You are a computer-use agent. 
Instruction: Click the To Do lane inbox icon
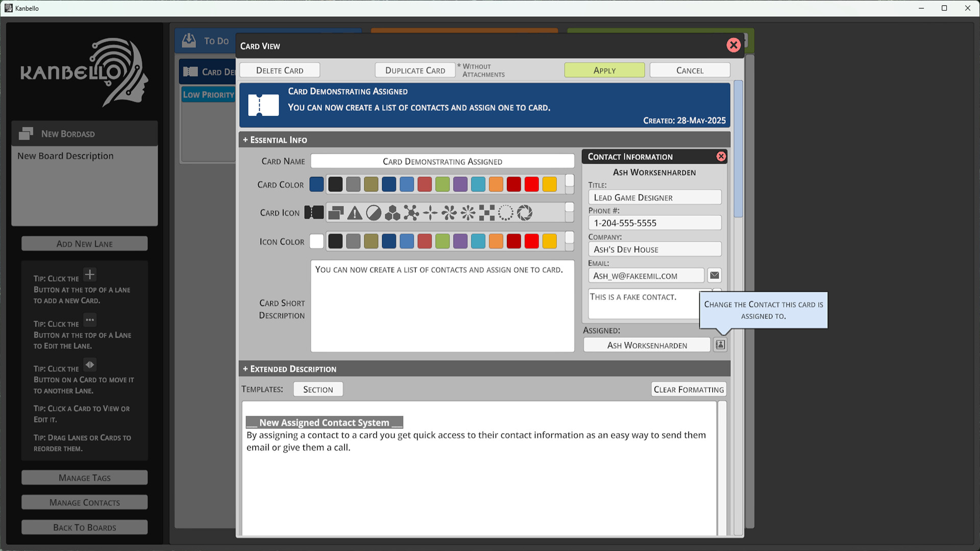pos(189,40)
